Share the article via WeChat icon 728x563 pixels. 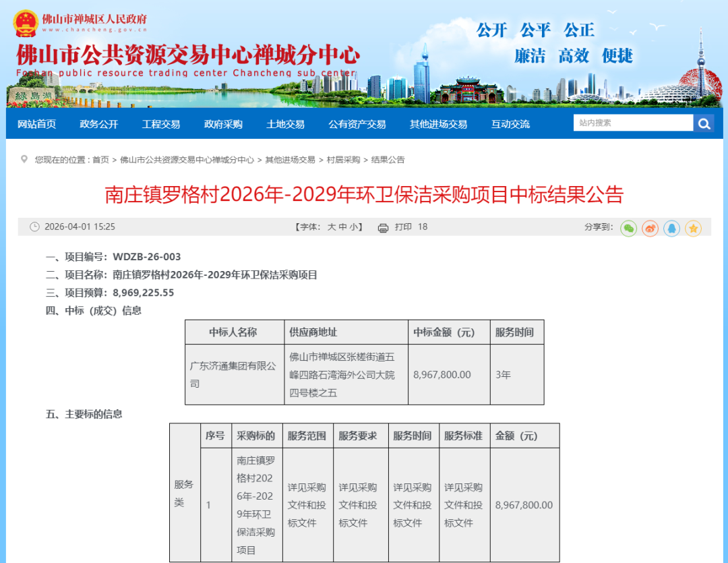(628, 227)
